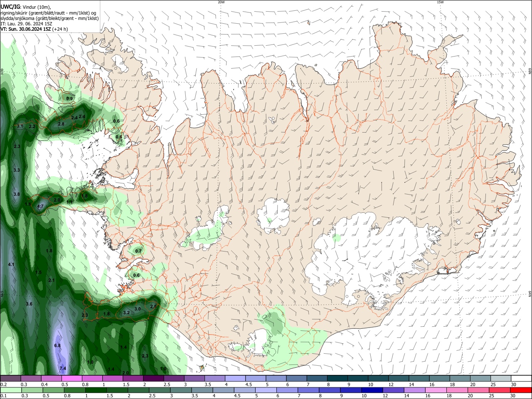Click the 1.6 precipitation value label

click(28, 204)
